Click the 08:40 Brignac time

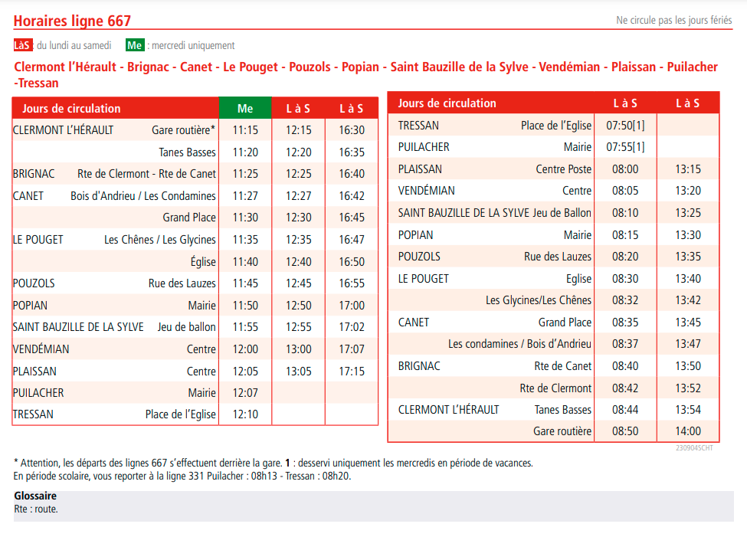click(x=625, y=365)
